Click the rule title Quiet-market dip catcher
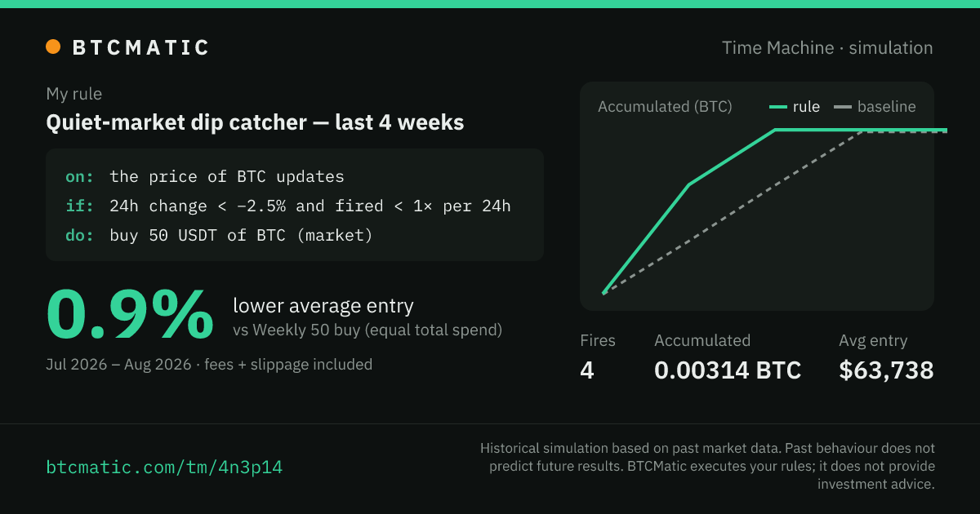 pyautogui.click(x=255, y=122)
